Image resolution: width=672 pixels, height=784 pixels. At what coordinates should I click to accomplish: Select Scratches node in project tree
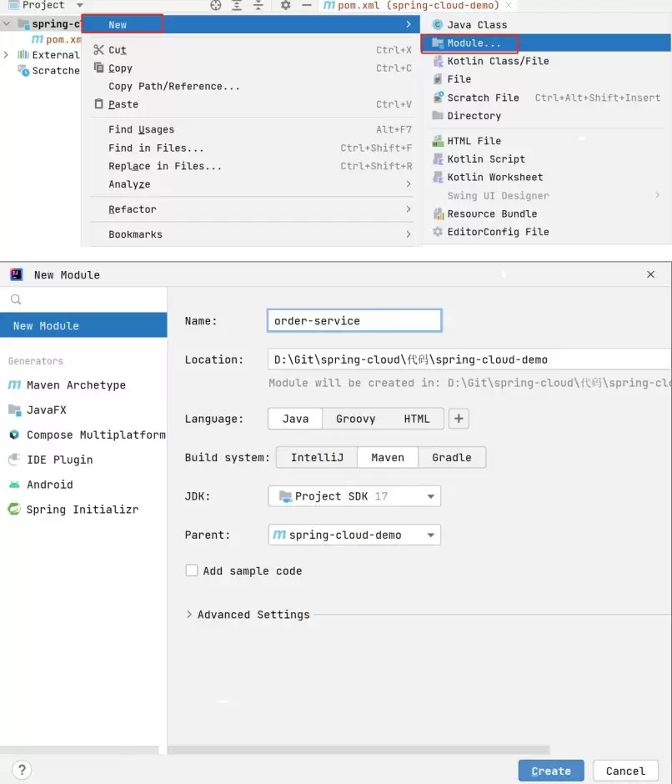point(48,71)
